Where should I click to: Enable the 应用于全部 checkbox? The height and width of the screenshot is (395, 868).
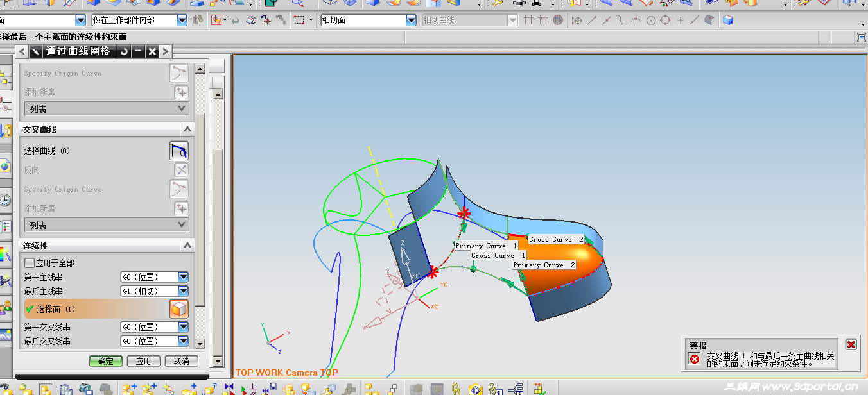[30, 263]
